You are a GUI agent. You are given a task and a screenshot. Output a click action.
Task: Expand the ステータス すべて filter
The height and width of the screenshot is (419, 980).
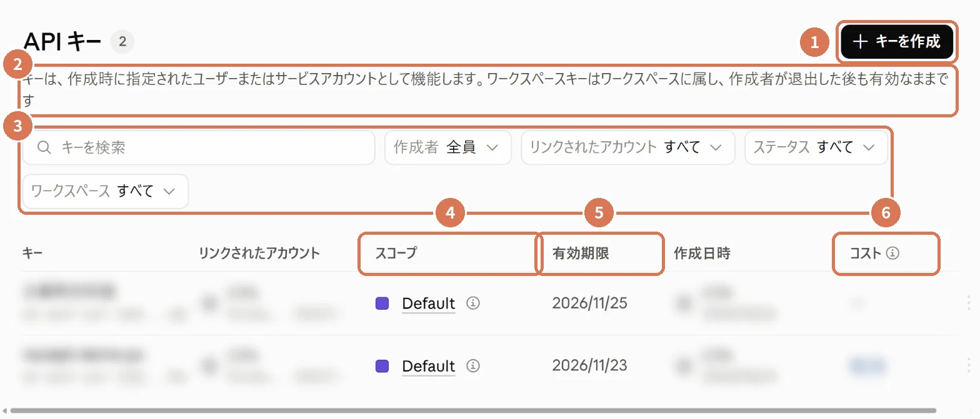[816, 147]
